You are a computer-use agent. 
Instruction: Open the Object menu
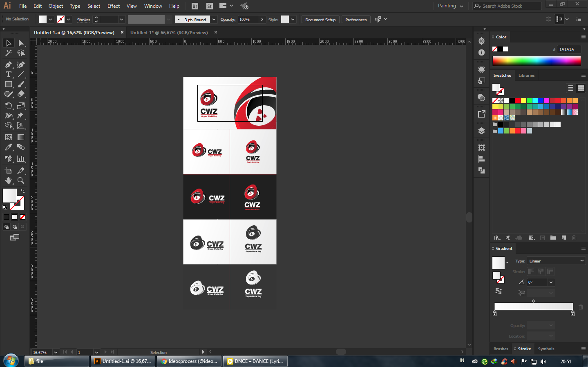(x=56, y=6)
